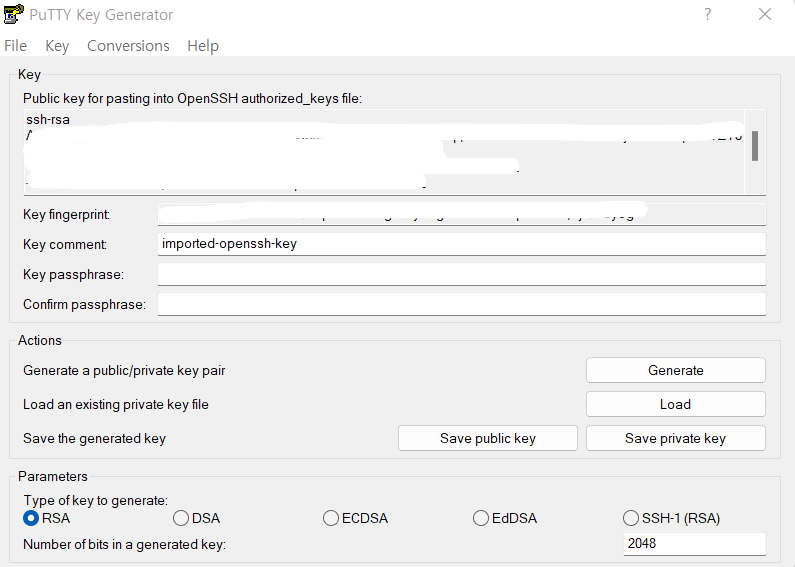Click the 'Load an existing private key file' label
The width and height of the screenshot is (795, 567).
click(x=116, y=404)
